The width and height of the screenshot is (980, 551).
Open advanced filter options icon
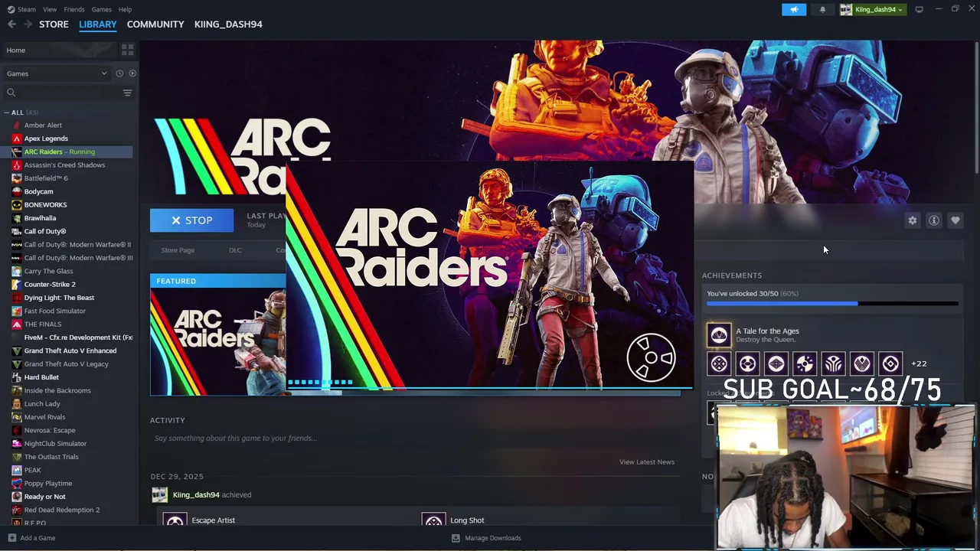pyautogui.click(x=127, y=93)
